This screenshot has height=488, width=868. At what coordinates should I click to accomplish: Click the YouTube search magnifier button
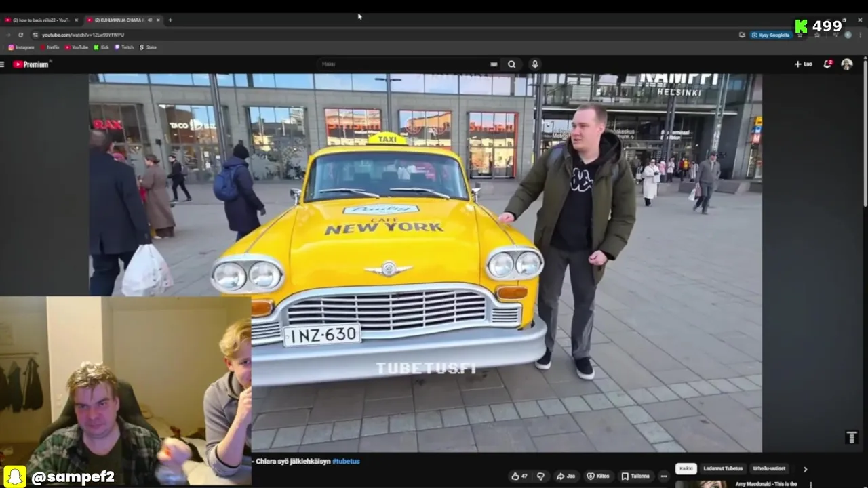click(x=511, y=64)
